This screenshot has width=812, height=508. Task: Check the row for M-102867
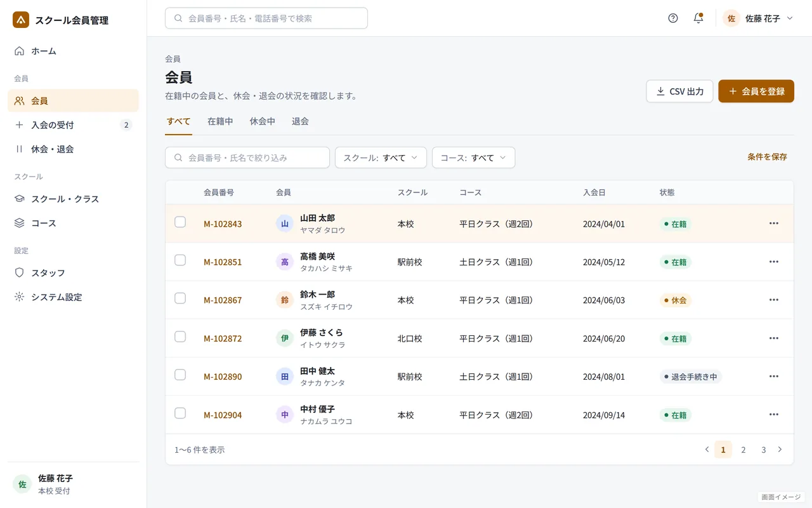tap(180, 298)
